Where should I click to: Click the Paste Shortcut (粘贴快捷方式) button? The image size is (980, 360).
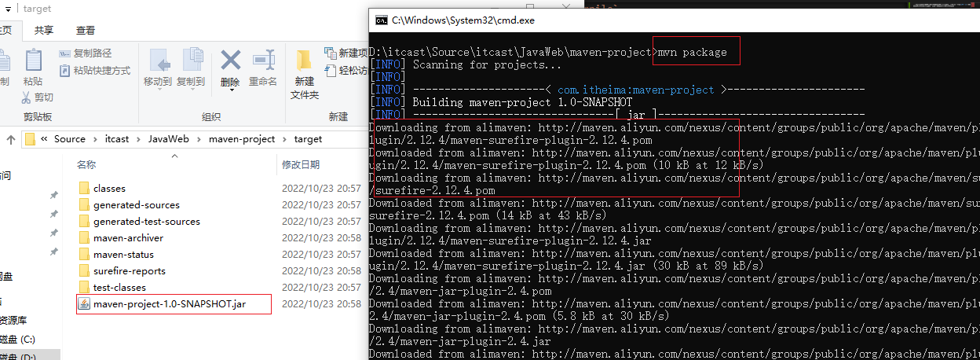[x=95, y=71]
